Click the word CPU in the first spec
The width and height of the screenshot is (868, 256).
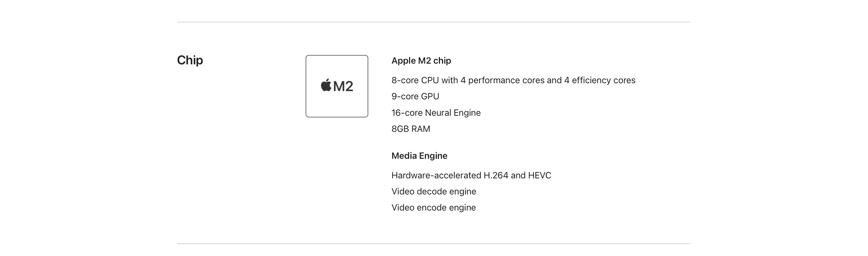click(430, 80)
